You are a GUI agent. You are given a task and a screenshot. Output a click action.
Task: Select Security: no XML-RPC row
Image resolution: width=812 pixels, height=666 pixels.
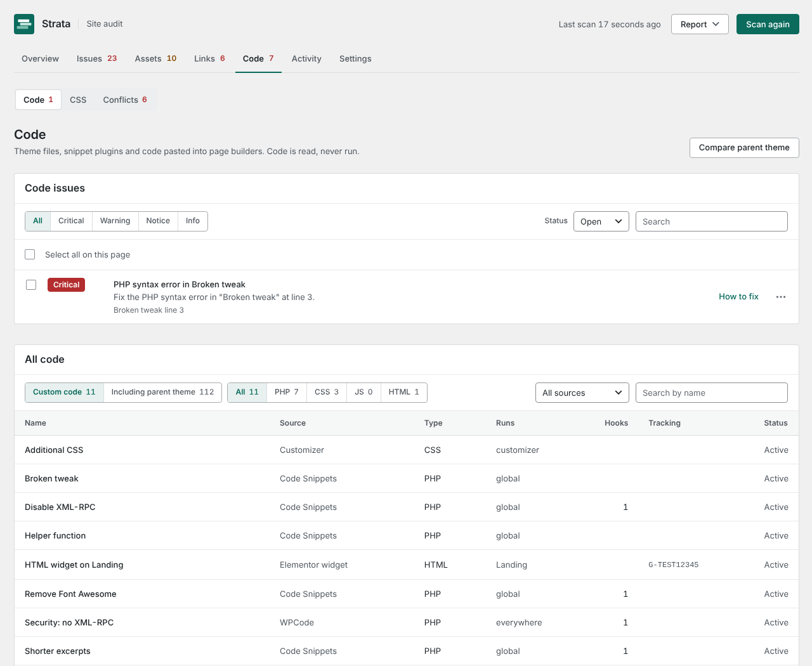pos(407,622)
